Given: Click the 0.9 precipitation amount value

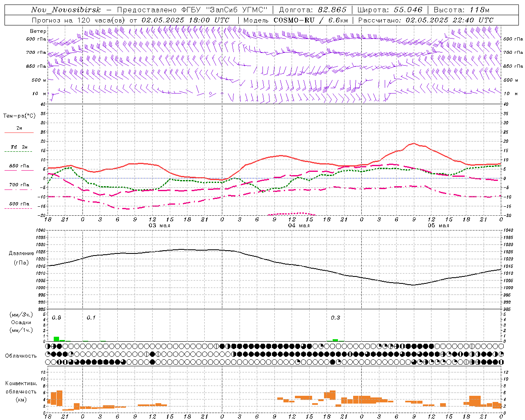Looking at the screenshot, I should click(x=57, y=317).
